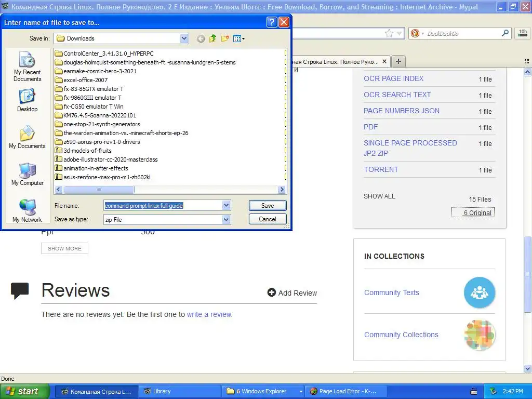The image size is (532, 399).
Task: Click SHOW ALL download options
Action: (379, 196)
